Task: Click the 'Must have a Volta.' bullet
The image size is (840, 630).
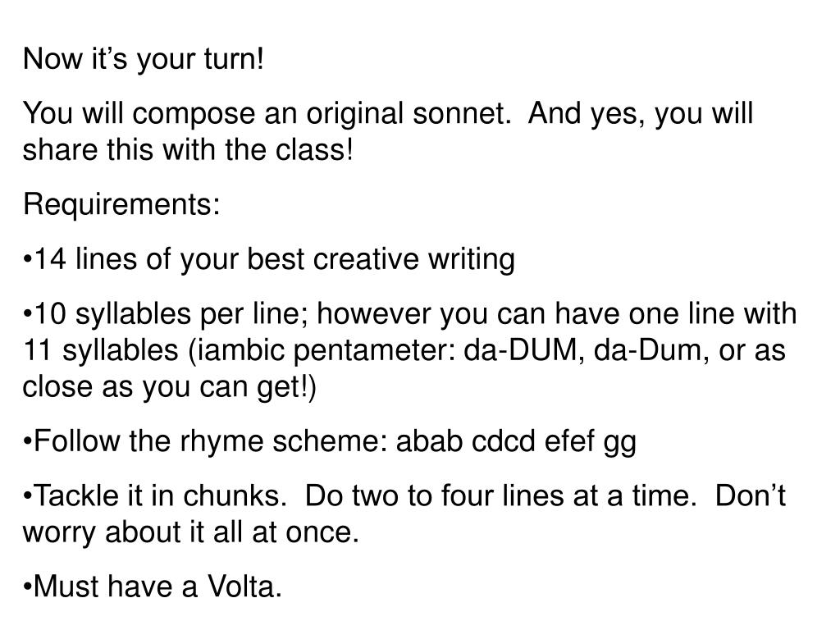Action: (152, 586)
